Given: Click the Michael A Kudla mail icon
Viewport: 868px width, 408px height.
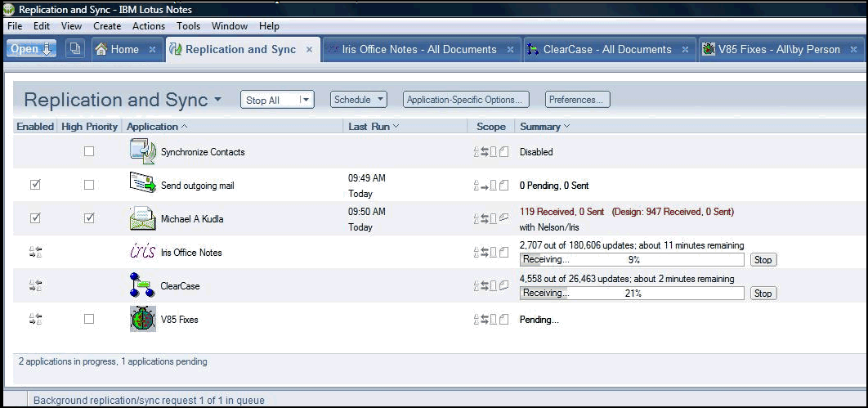Looking at the screenshot, I should click(143, 218).
